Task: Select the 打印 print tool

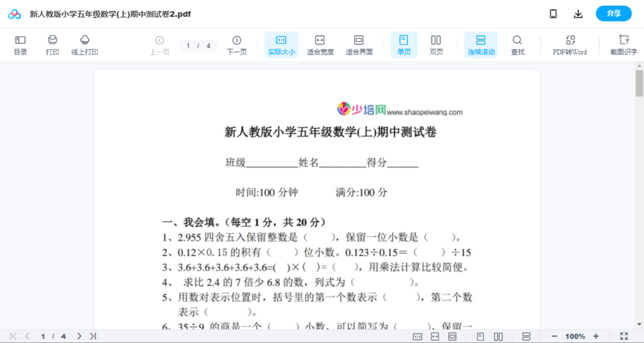Action: (52, 44)
